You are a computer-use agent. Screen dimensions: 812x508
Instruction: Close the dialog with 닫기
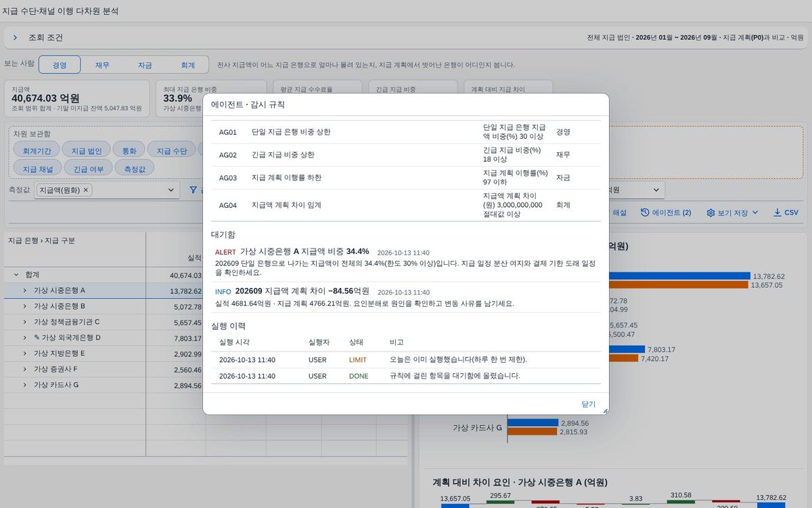(589, 404)
